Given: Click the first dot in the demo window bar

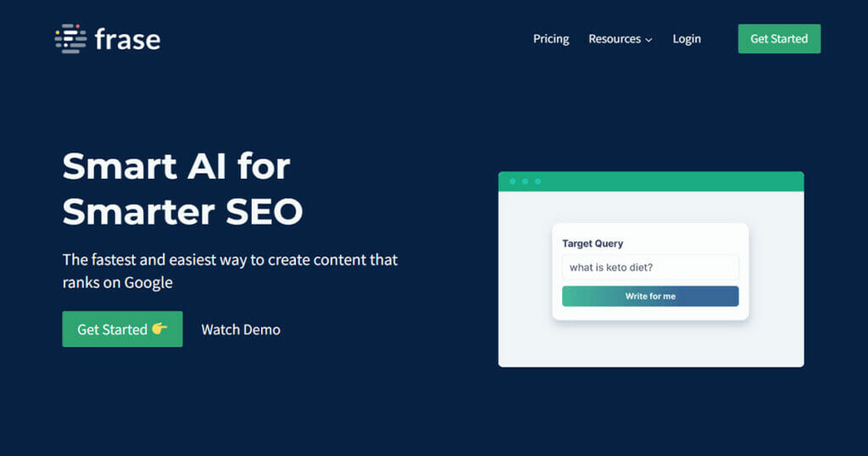Looking at the screenshot, I should (511, 181).
